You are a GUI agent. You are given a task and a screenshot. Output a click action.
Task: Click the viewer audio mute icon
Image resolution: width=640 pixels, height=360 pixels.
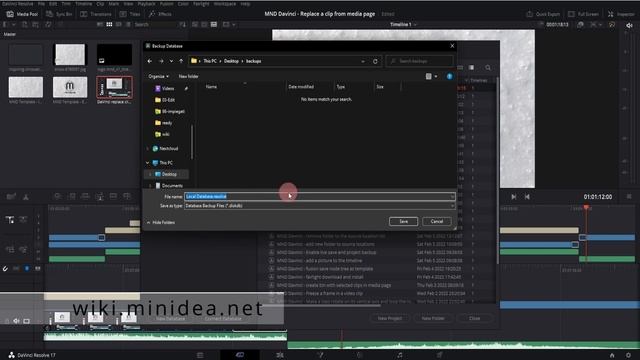(629, 25)
